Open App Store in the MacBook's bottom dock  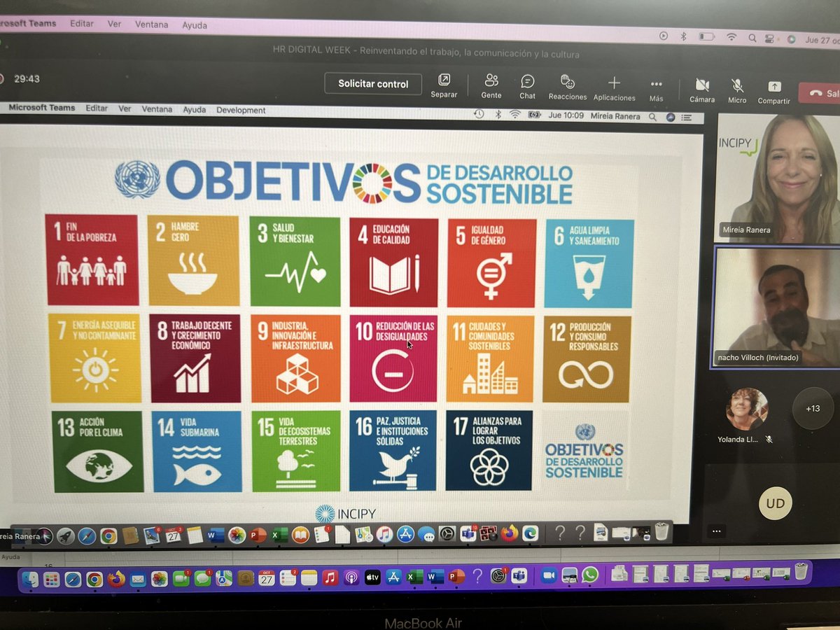click(393, 577)
